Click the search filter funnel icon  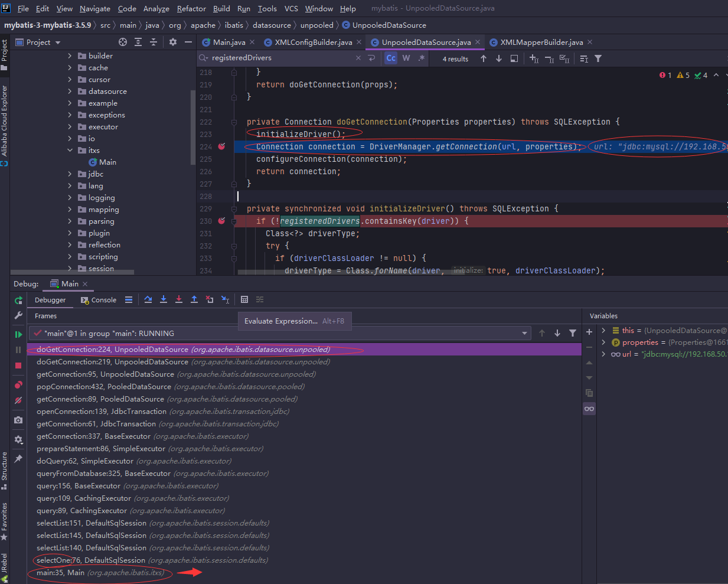tap(598, 58)
